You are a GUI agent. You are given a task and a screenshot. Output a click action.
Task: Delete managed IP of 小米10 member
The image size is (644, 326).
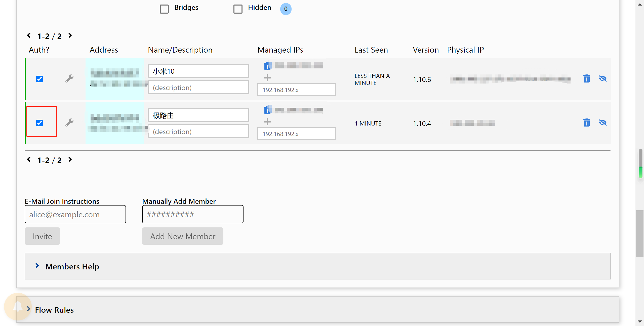(x=267, y=66)
